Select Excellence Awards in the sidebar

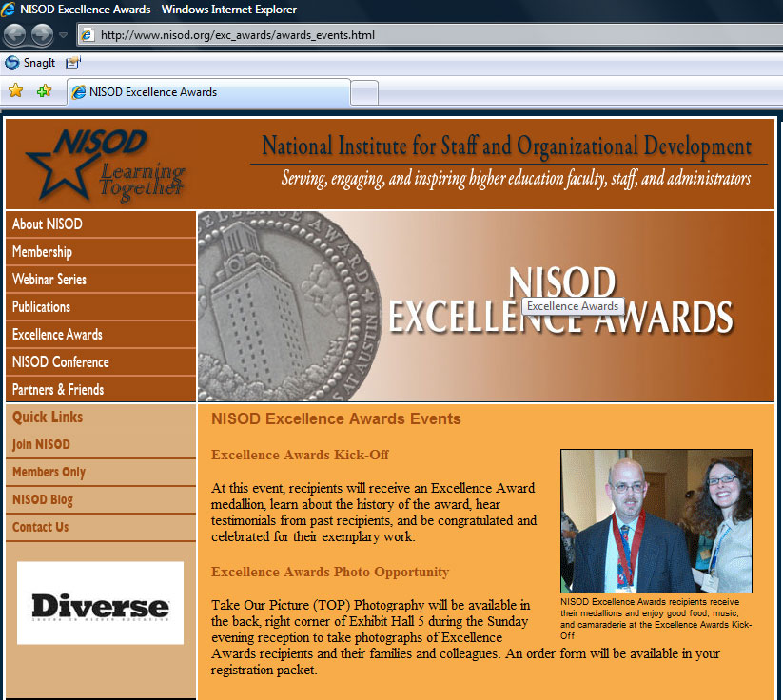coord(101,334)
